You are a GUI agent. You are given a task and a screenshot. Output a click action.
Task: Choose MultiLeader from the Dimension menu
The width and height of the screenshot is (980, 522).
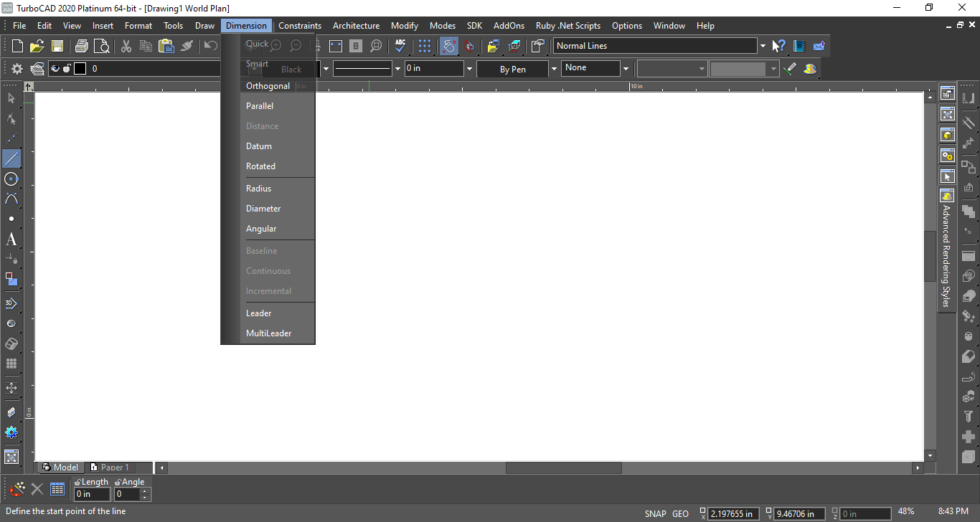point(269,333)
